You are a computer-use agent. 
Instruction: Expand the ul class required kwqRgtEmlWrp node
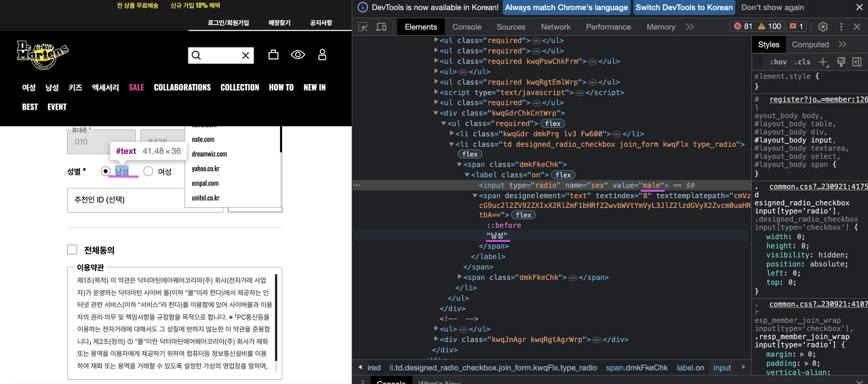click(x=436, y=82)
